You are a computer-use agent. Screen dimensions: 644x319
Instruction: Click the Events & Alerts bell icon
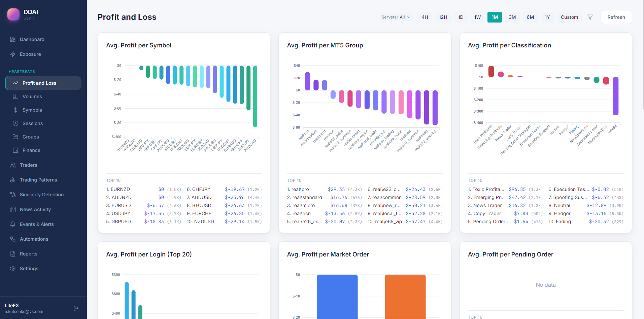[x=13, y=224]
